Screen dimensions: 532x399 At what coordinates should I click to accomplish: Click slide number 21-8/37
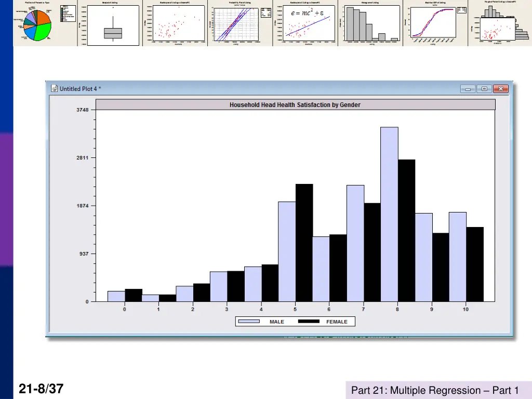pos(41,389)
